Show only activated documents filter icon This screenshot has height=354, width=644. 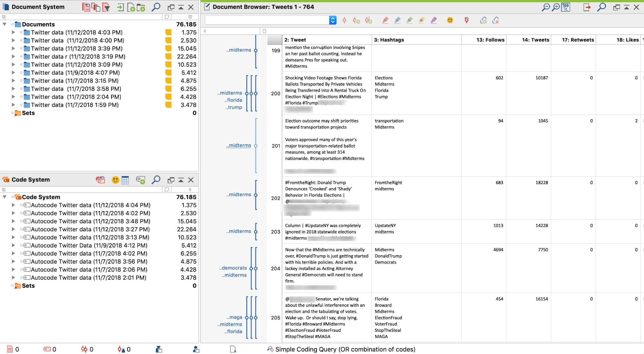[106, 7]
